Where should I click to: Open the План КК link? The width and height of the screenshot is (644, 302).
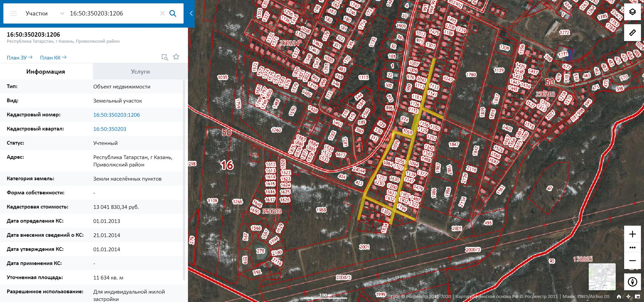point(53,58)
